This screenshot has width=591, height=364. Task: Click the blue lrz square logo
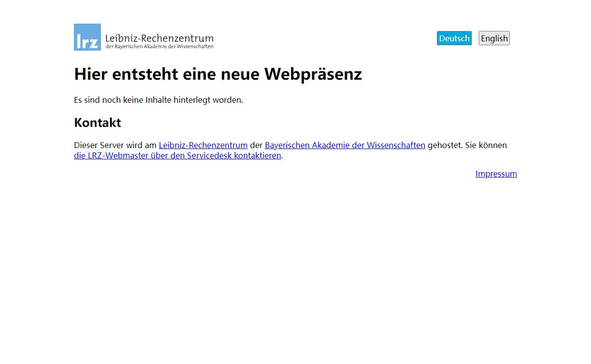coord(87,37)
